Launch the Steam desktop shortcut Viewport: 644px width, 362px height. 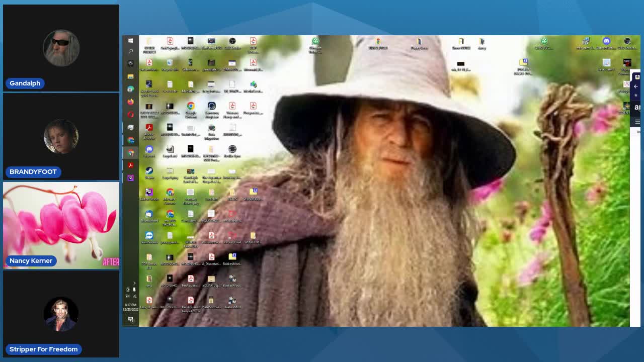149,173
